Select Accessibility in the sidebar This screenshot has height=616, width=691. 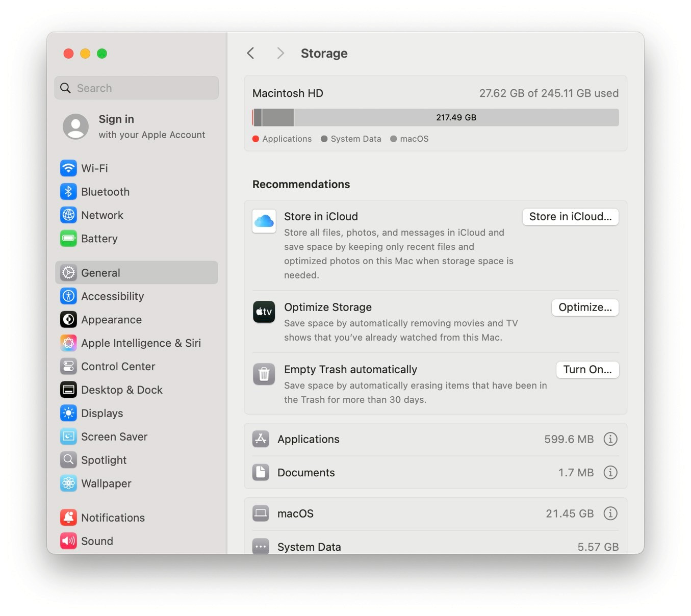[x=112, y=296]
